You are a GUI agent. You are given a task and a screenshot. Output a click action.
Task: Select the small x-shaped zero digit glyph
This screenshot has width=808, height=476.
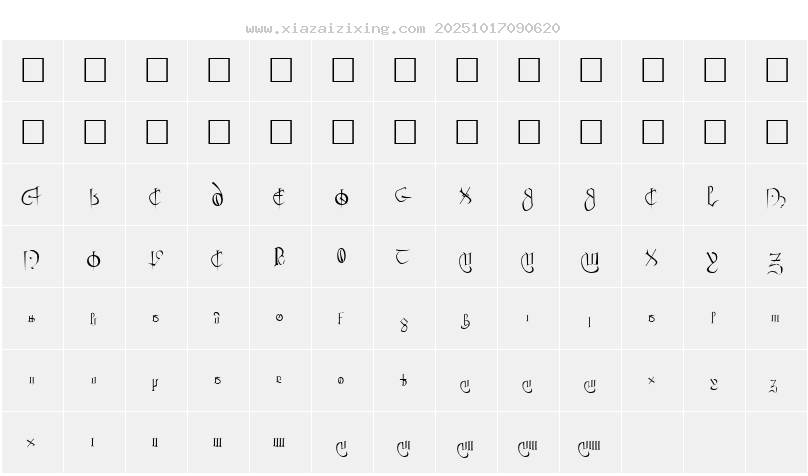32,442
